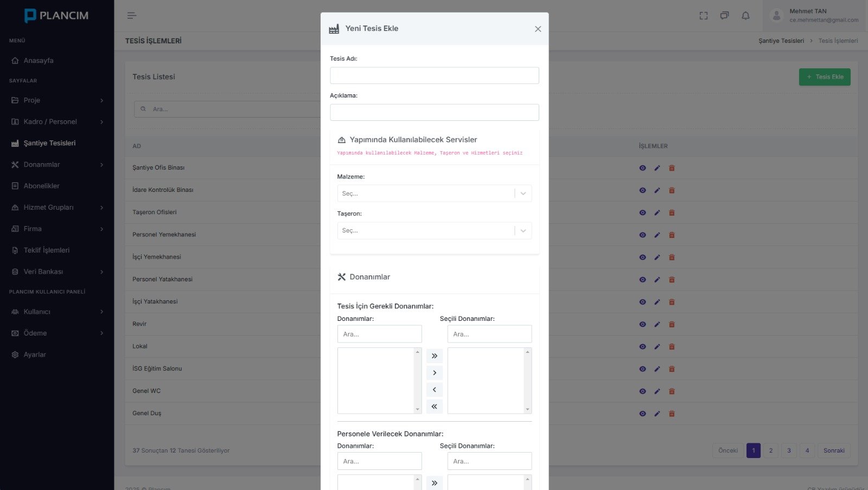This screenshot has height=490, width=868.
Task: Open the Taşeron select dropdown
Action: click(435, 230)
